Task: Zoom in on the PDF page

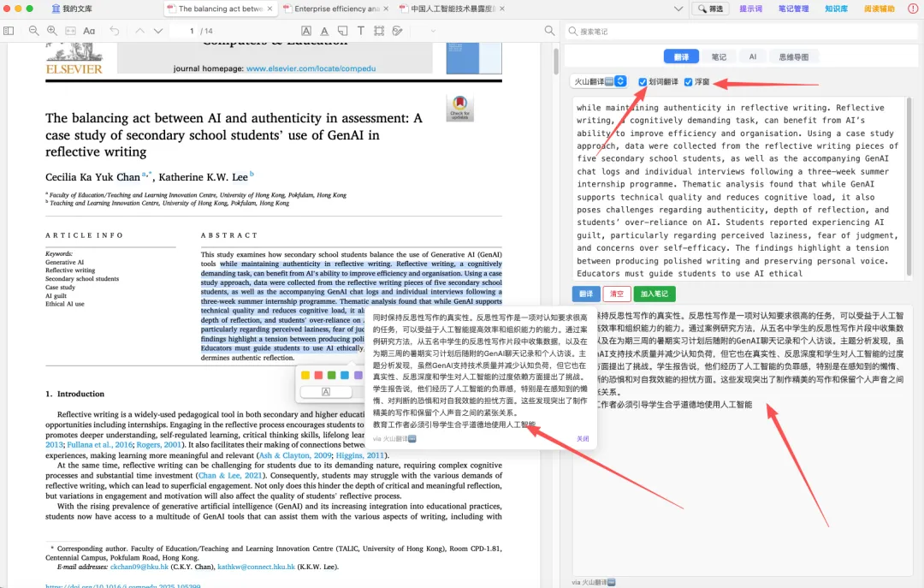Action: pos(52,31)
